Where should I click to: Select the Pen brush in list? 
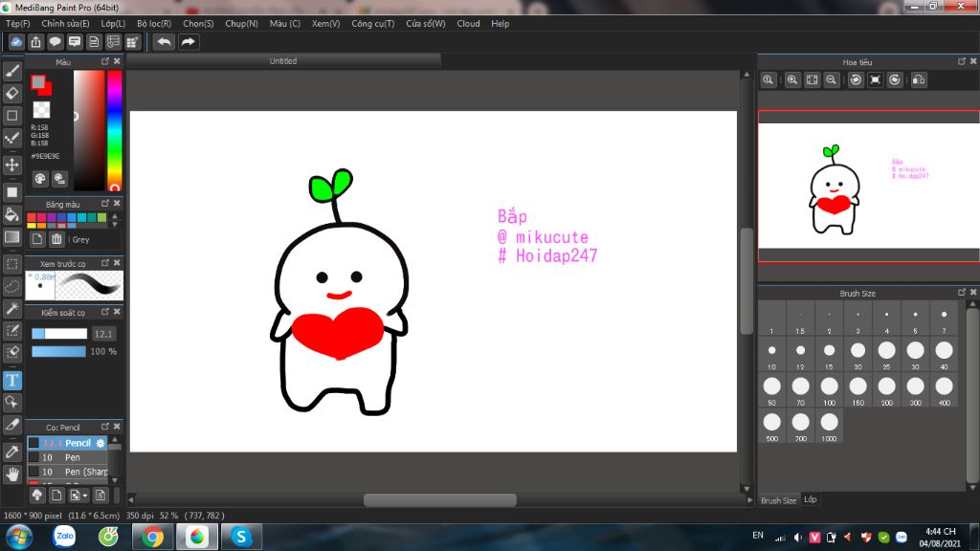tap(72, 458)
